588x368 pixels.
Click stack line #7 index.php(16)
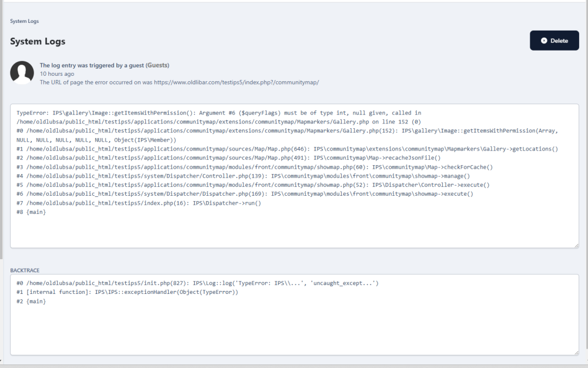click(139, 203)
